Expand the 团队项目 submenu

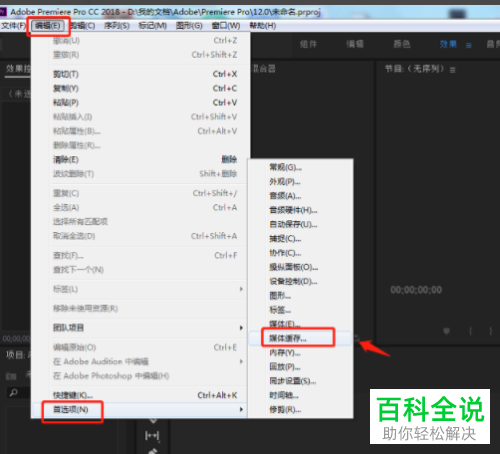click(140, 328)
